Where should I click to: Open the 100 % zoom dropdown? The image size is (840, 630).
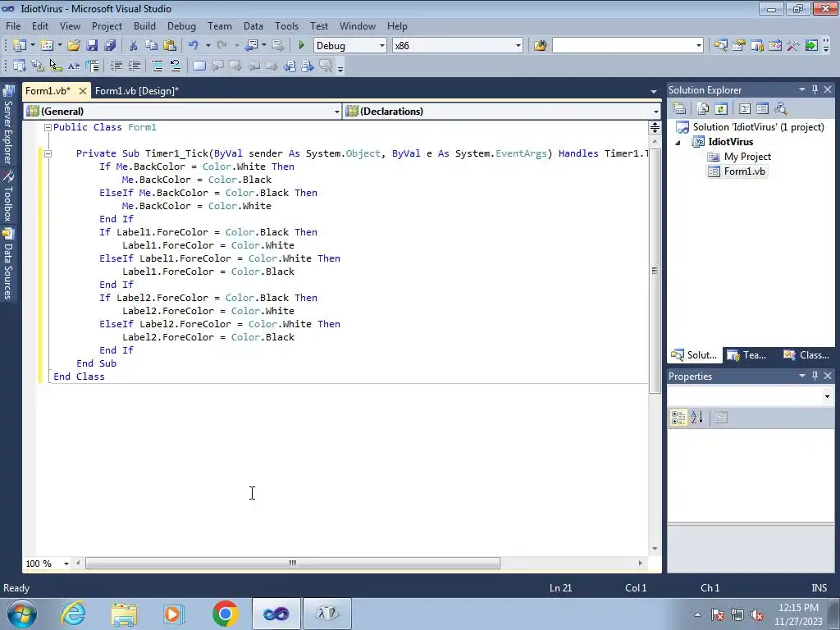[66, 564]
